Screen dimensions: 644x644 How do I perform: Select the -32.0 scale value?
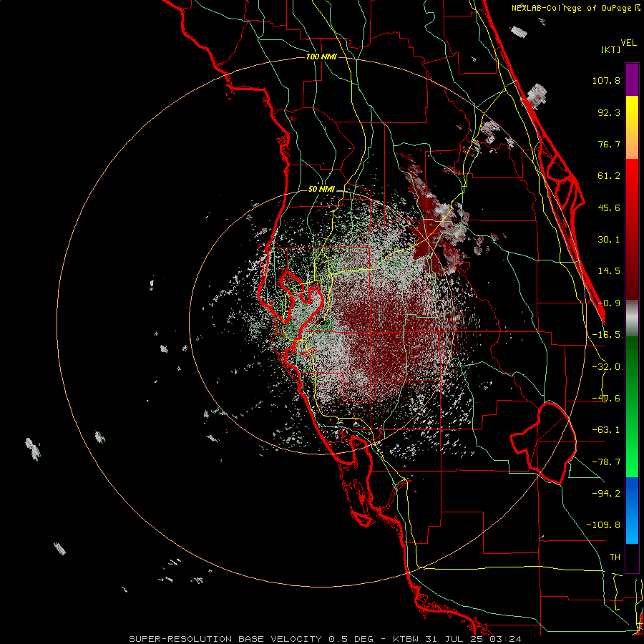[x=606, y=367]
